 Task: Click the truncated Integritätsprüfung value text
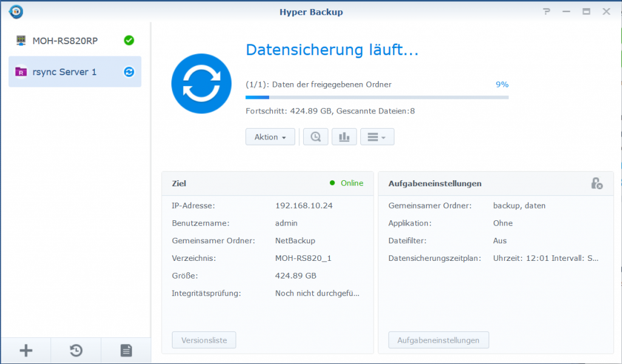click(x=316, y=292)
